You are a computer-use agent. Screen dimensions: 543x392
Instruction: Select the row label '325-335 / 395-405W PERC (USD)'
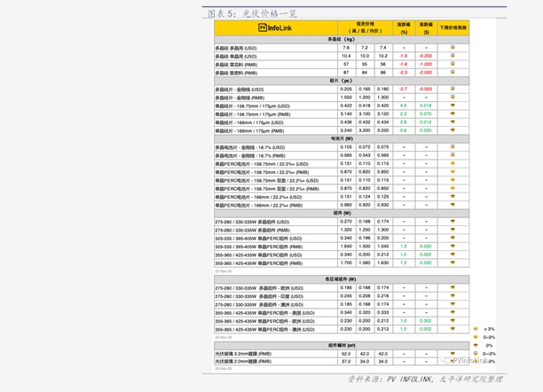tap(259, 239)
